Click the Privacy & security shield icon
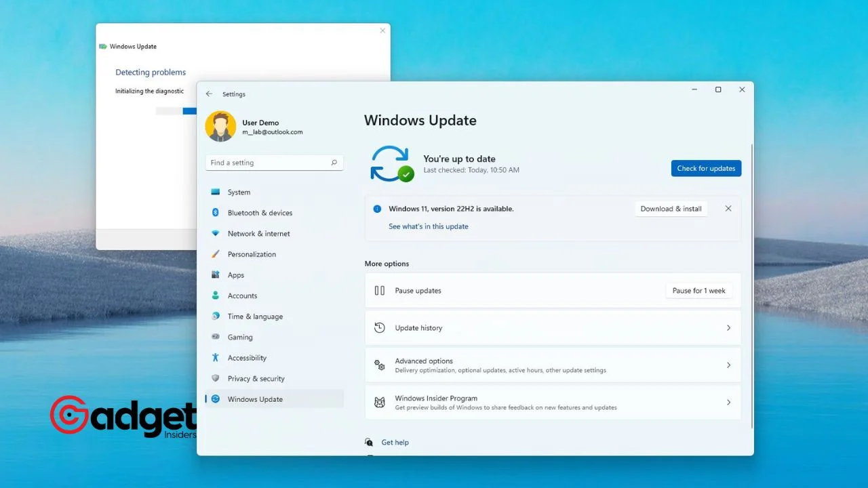868x488 pixels. pos(216,378)
